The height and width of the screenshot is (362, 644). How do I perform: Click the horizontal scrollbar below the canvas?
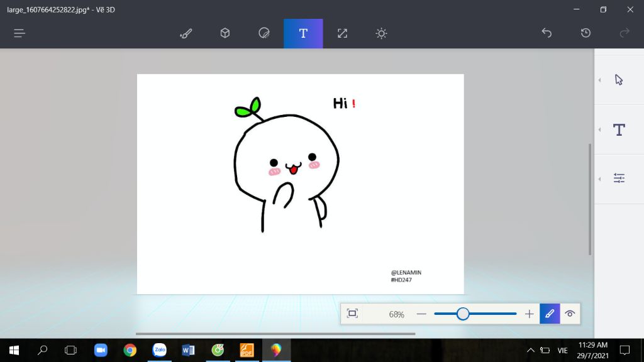click(275, 334)
